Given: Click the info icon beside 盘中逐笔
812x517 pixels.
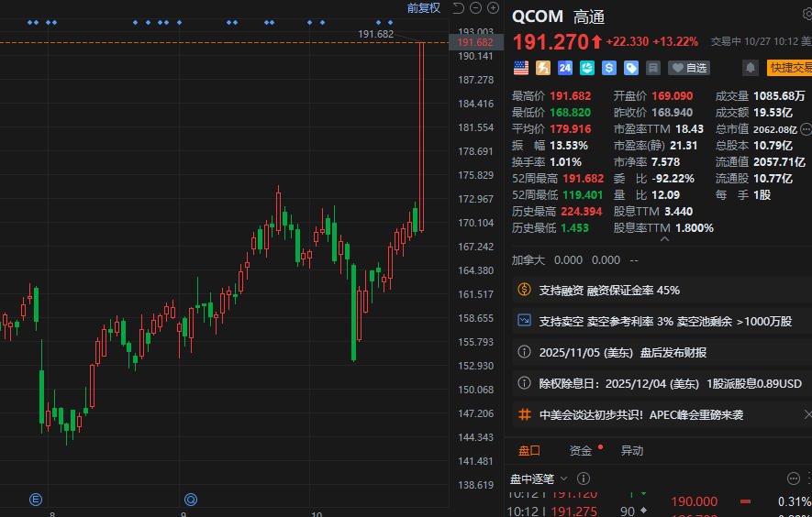Looking at the screenshot, I should pos(583,478).
